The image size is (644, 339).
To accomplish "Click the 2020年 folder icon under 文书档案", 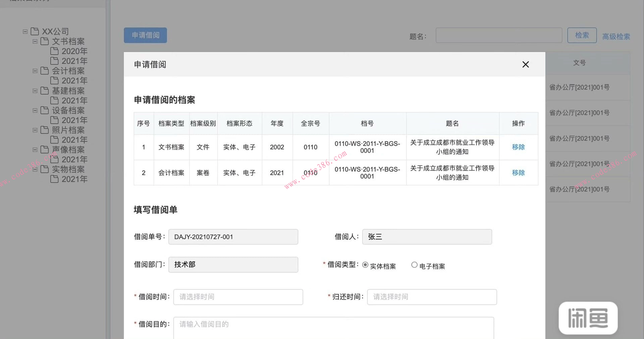I will (x=55, y=51).
